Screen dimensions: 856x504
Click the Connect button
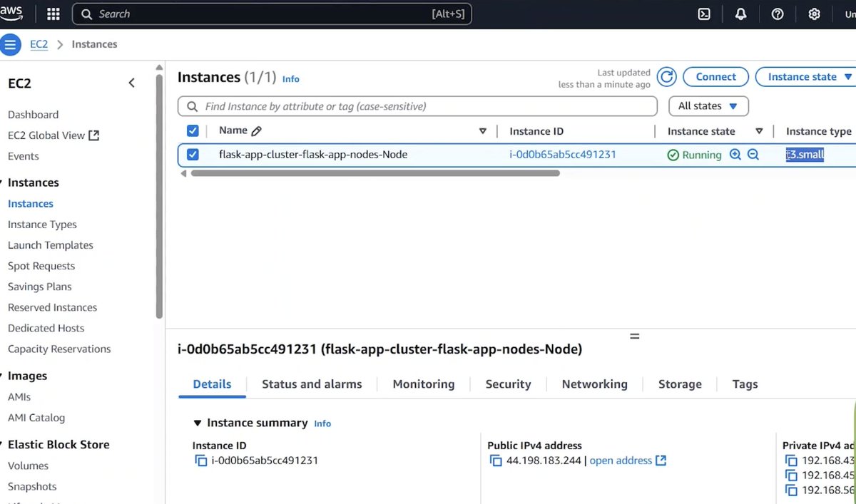pos(715,77)
